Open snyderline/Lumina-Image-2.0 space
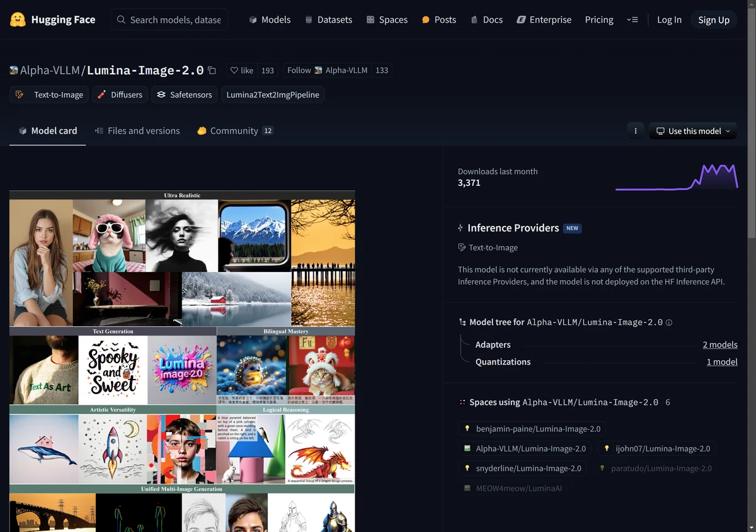 [522, 468]
